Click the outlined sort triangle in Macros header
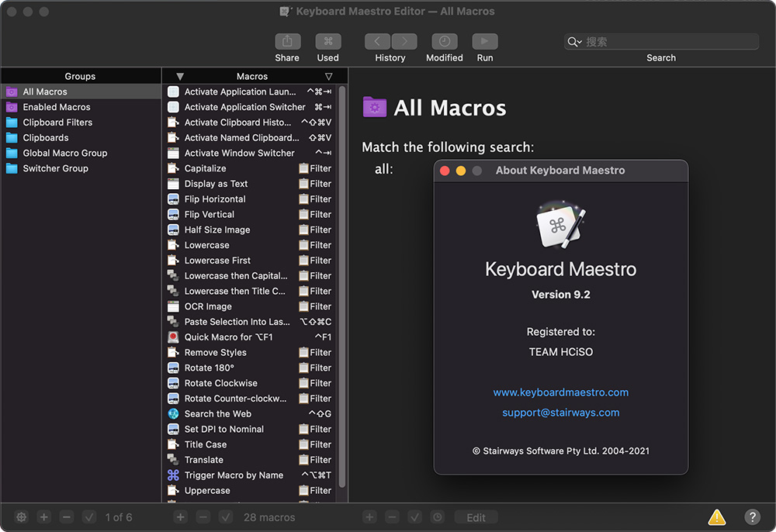Screen dimensions: 776x532 tap(328, 77)
